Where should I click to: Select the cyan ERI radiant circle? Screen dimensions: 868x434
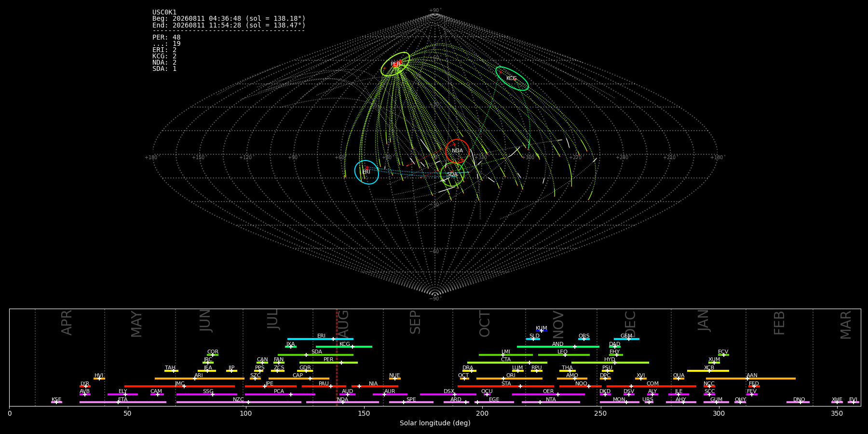click(x=366, y=172)
